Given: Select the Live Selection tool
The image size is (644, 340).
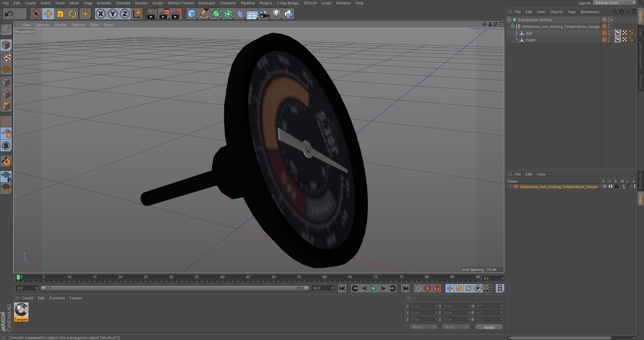Looking at the screenshot, I should click(x=36, y=14).
